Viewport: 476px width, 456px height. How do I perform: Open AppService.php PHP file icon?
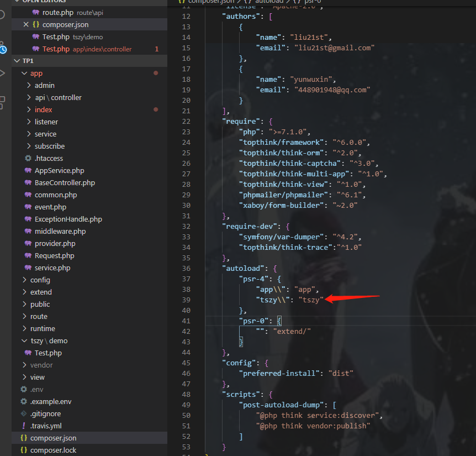click(x=28, y=170)
